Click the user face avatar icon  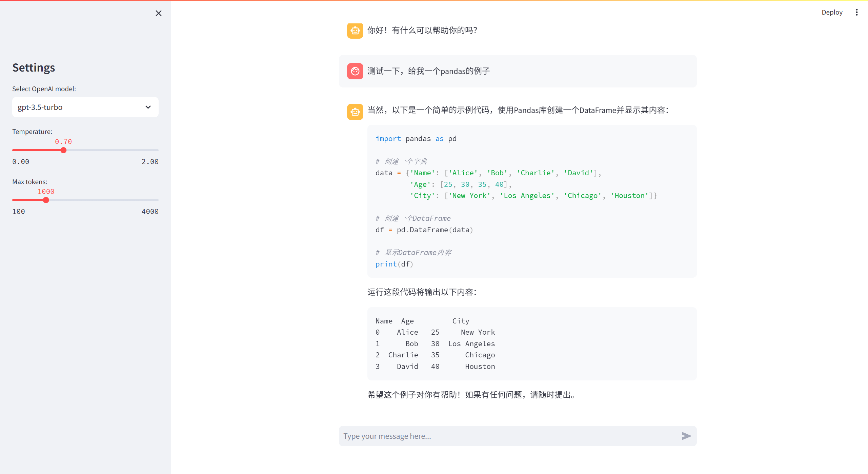coord(355,71)
